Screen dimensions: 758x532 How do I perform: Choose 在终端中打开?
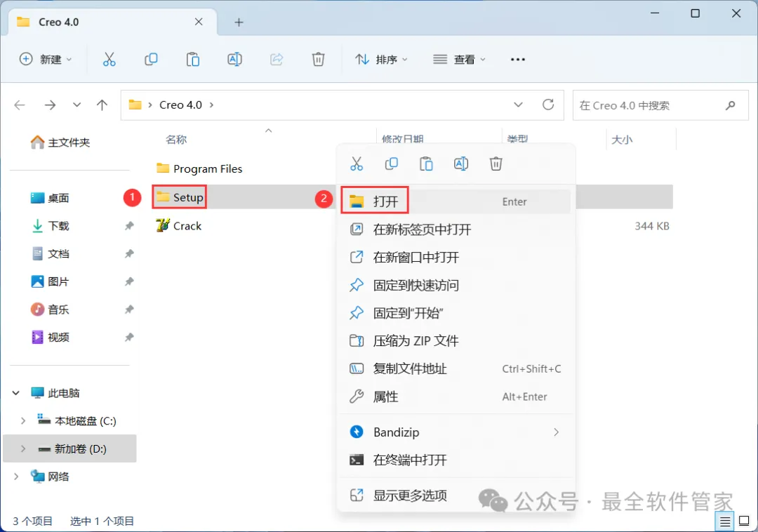click(456, 460)
